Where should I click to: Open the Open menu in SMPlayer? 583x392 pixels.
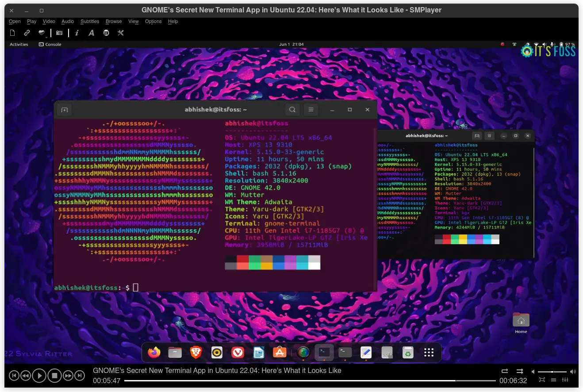[15, 21]
